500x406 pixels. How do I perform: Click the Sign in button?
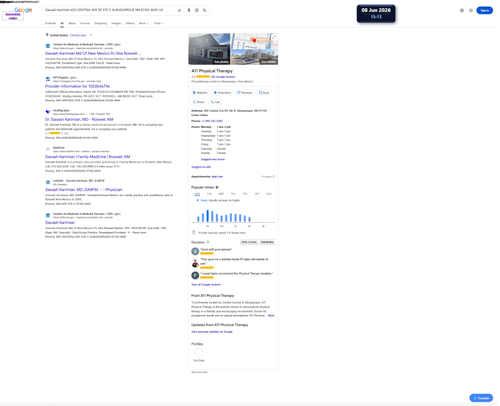(484, 10)
